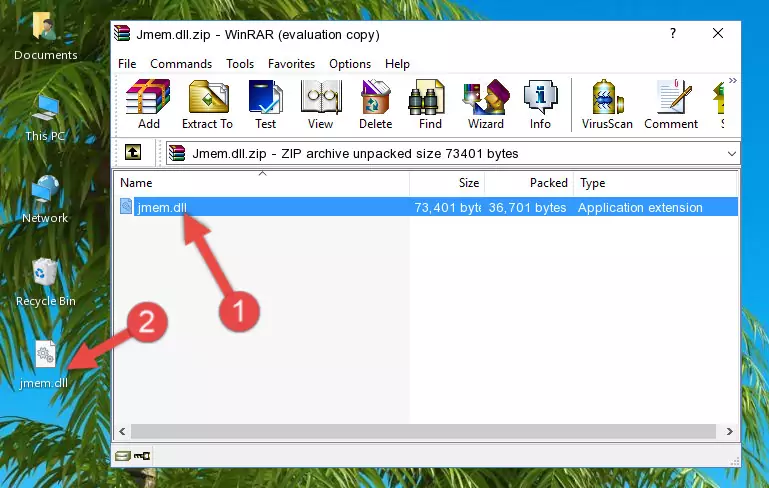Go up one folder level

[x=133, y=153]
